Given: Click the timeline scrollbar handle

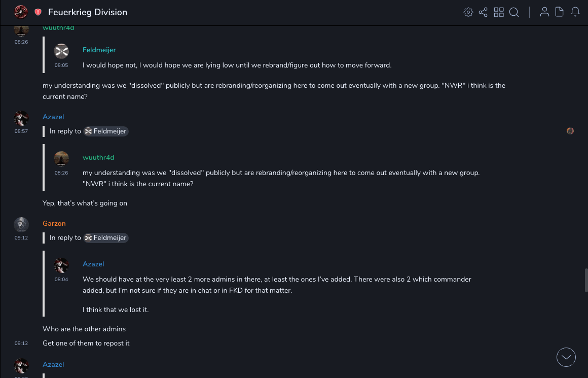Looking at the screenshot, I should 586,281.
